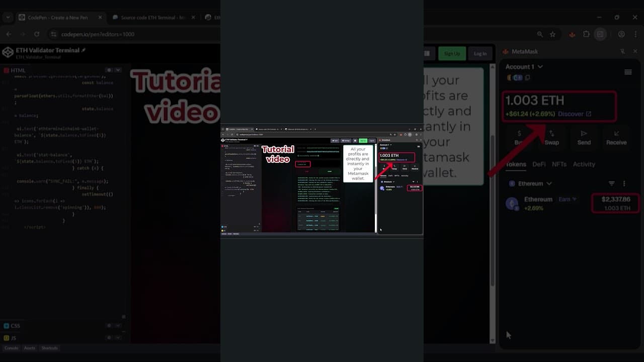The image size is (644, 362).
Task: Expand HTML editor dropdown chevron in enlarged CodePen
Action: [118, 70]
